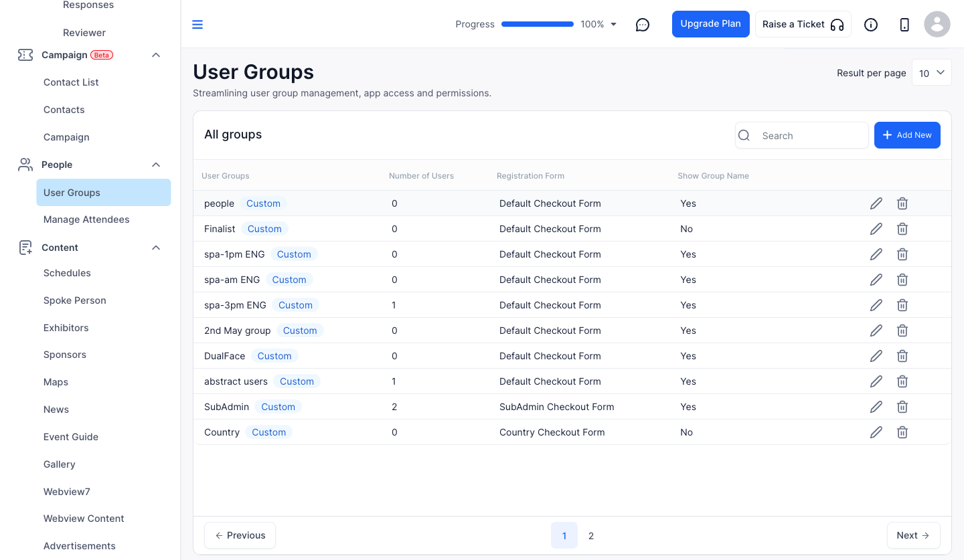Image resolution: width=964 pixels, height=560 pixels.
Task: Collapse the People sidebar section
Action: (156, 165)
